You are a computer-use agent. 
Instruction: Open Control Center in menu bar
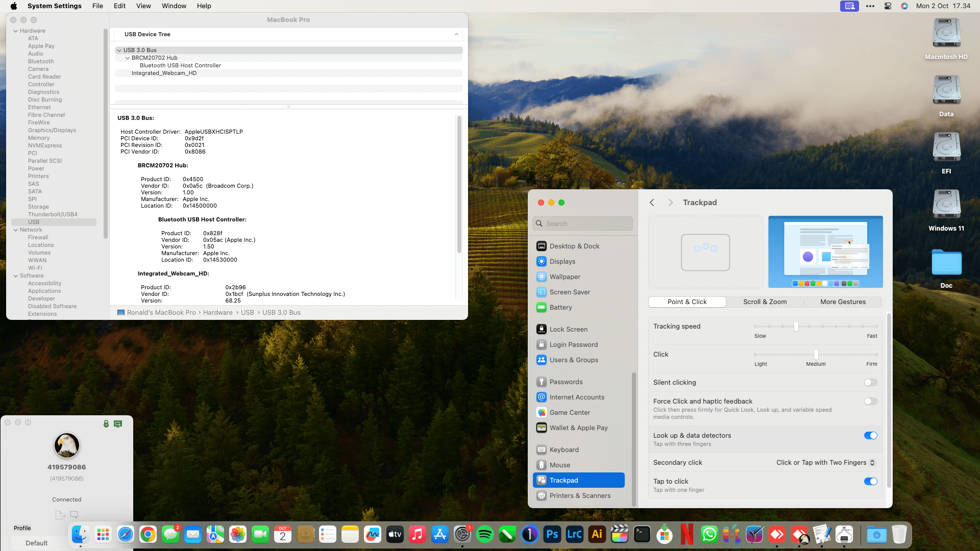click(888, 6)
